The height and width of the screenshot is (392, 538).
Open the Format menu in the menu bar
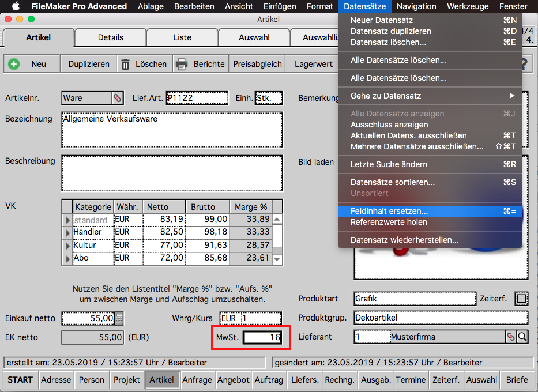tap(320, 6)
